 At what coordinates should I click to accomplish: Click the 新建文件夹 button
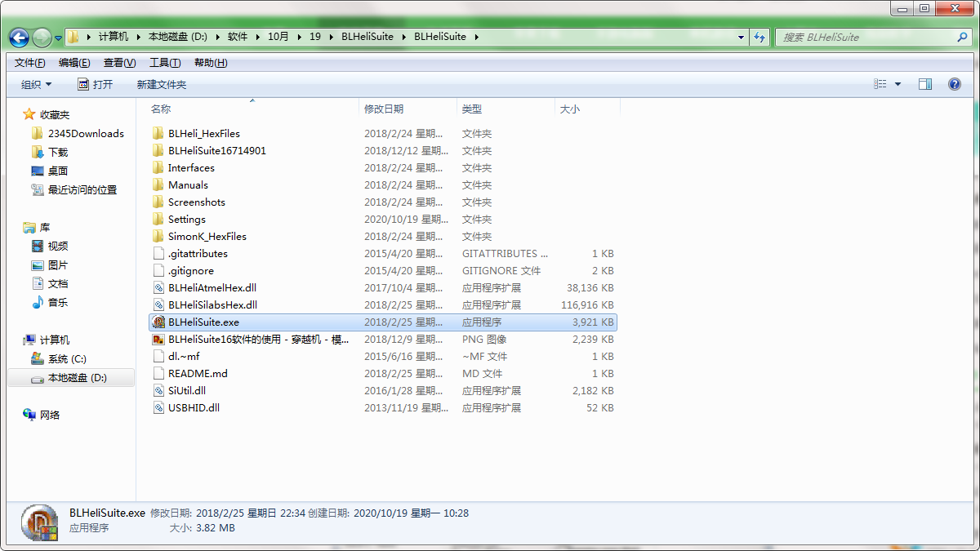162,84
